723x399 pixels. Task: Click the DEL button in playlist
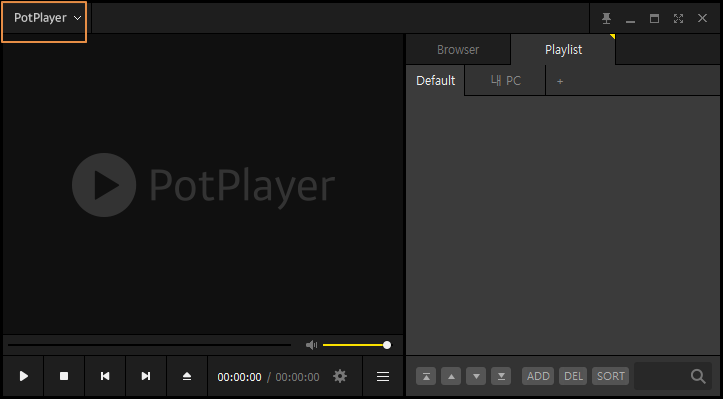[573, 376]
